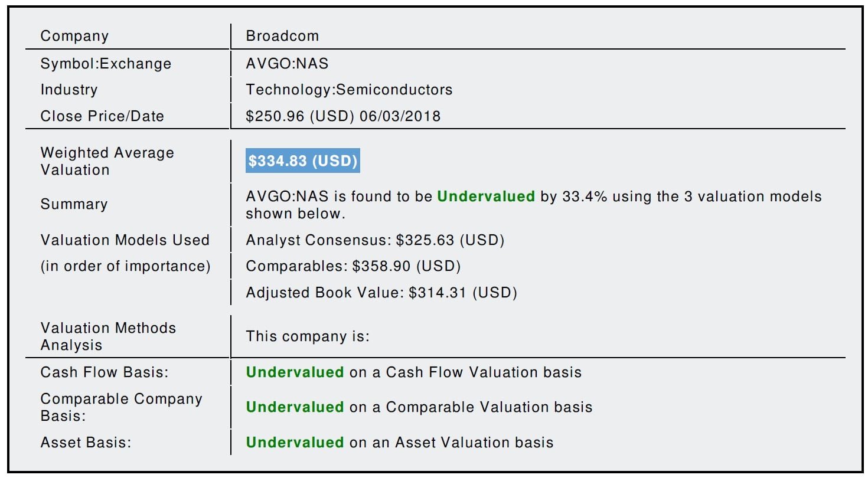Screen dimensions: 868x478
Task: Click the Symbol:Exchange row label
Action: pos(106,63)
